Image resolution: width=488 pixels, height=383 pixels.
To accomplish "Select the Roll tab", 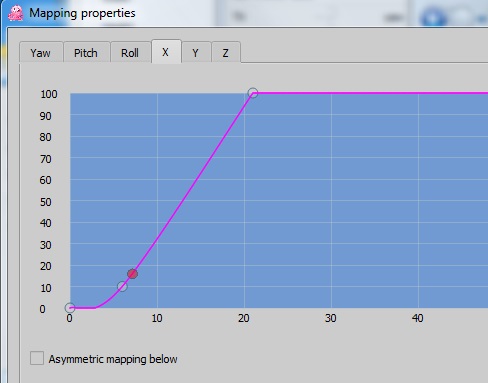I will [x=130, y=53].
